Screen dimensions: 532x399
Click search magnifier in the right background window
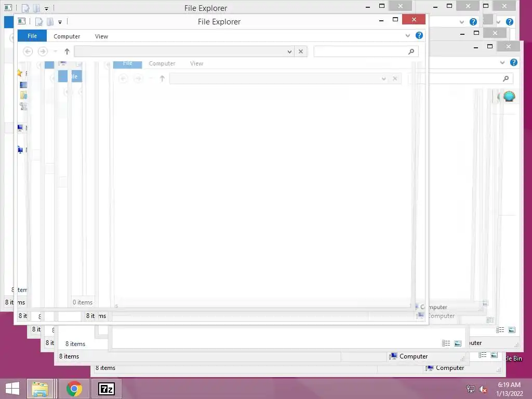pos(506,79)
